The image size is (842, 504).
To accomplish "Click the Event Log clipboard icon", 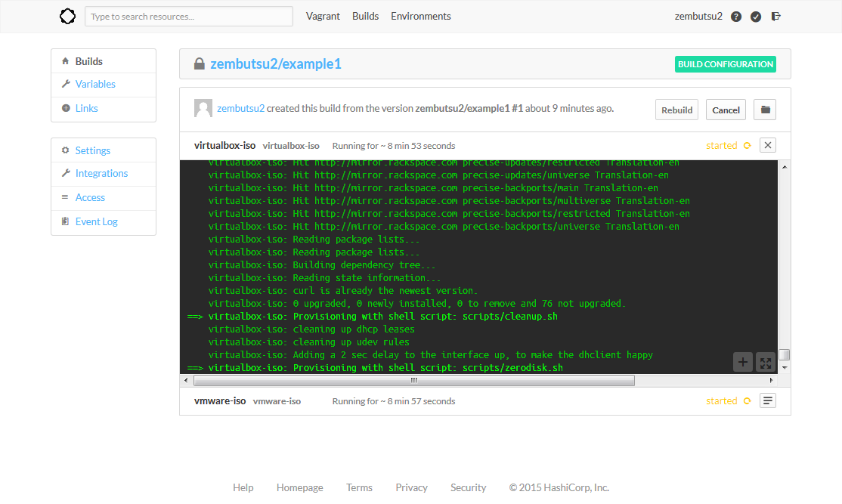I will 65,221.
